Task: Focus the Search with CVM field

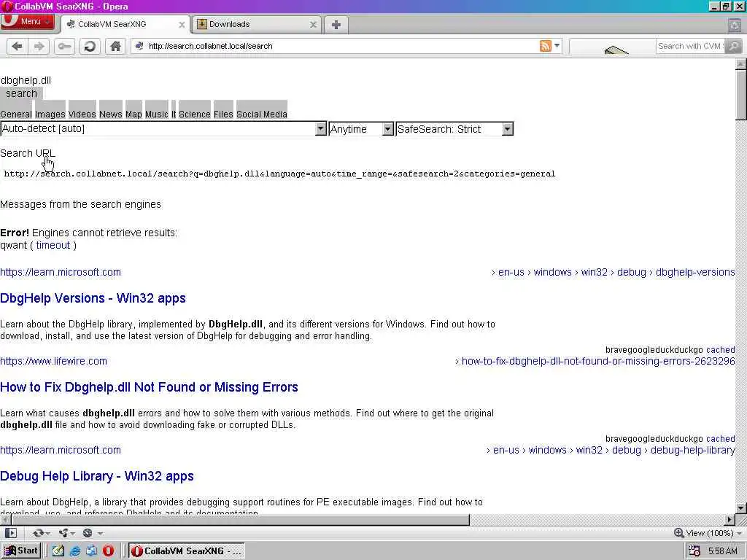Action: click(x=691, y=46)
